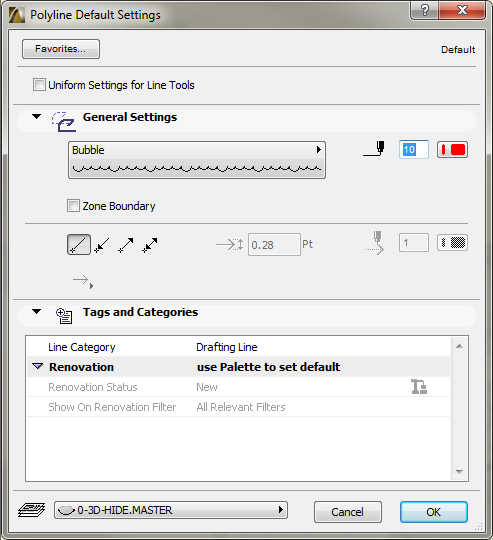Select arrowhead at end point option
493x540 pixels.
click(x=126, y=245)
